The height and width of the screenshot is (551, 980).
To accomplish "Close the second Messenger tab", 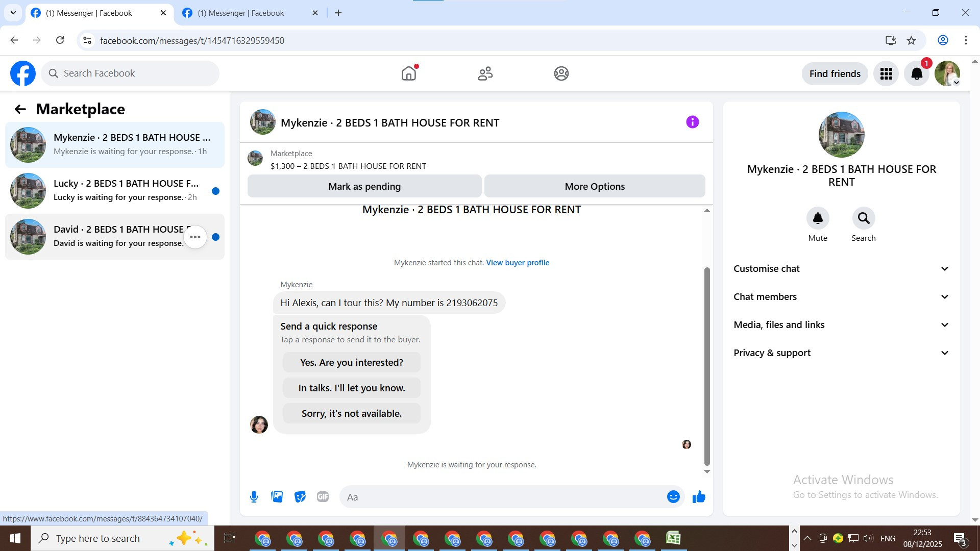I will (x=315, y=13).
